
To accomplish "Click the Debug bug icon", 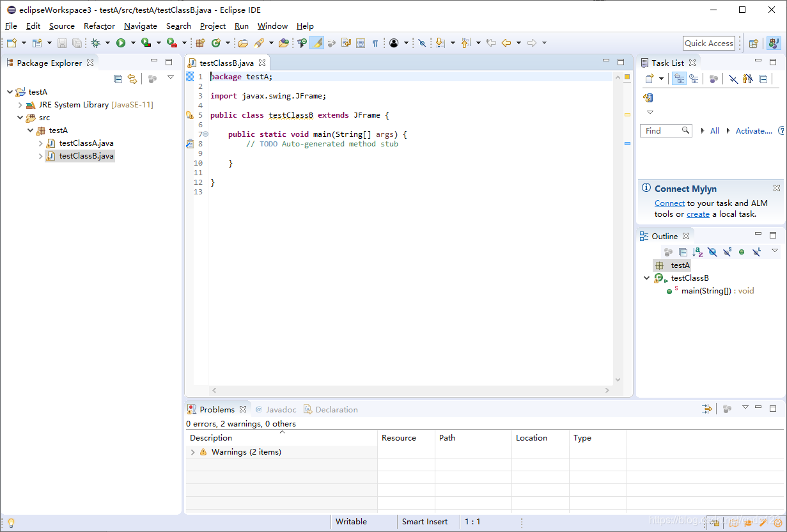I will 95,43.
